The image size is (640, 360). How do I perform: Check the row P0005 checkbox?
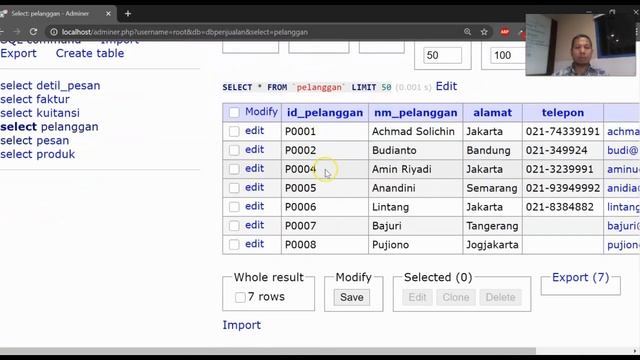(234, 188)
